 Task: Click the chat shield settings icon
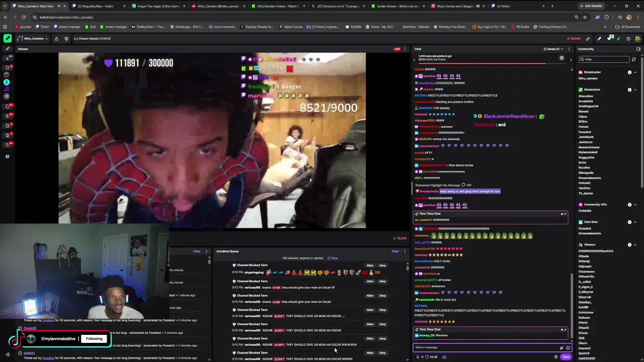556,357
